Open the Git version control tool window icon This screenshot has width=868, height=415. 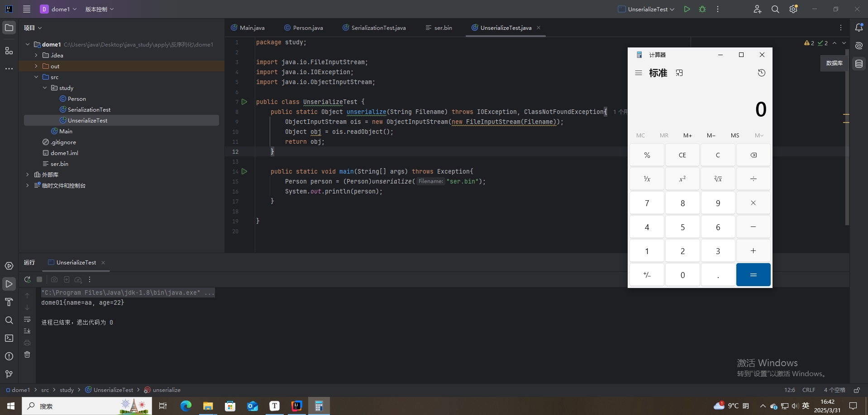pos(9,374)
